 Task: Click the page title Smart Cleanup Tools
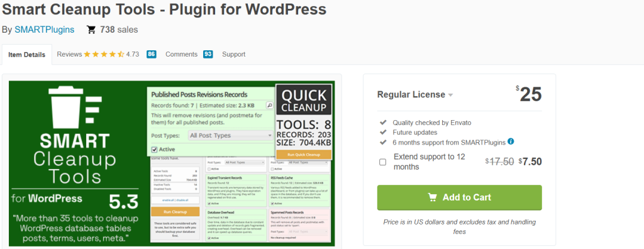(164, 9)
